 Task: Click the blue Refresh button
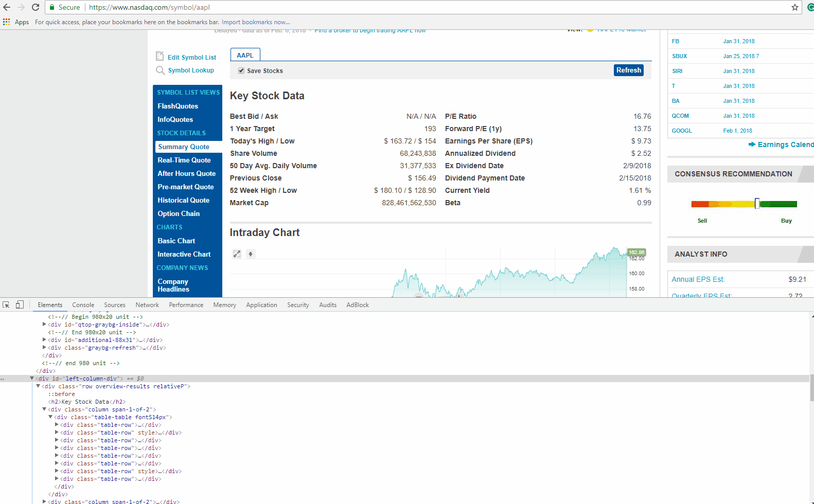[x=629, y=70]
